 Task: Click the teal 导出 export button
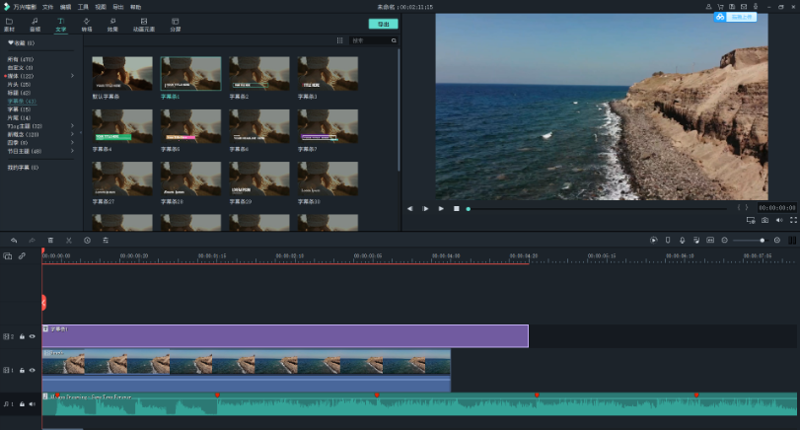[383, 24]
